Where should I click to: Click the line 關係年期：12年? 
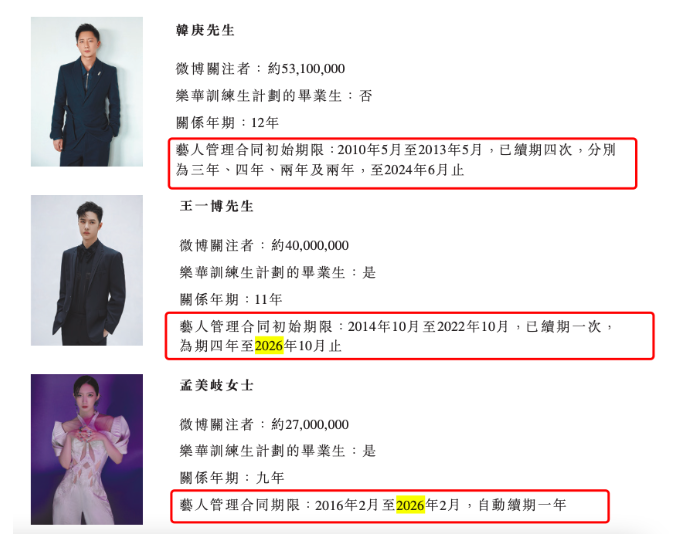pos(227,123)
